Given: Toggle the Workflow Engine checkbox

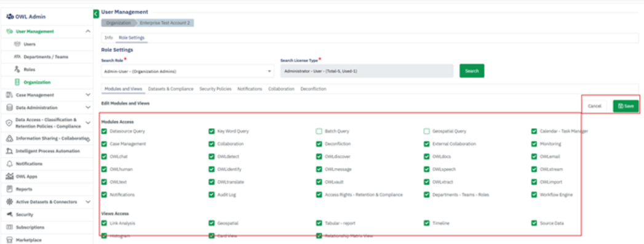Looking at the screenshot, I should 534,195.
